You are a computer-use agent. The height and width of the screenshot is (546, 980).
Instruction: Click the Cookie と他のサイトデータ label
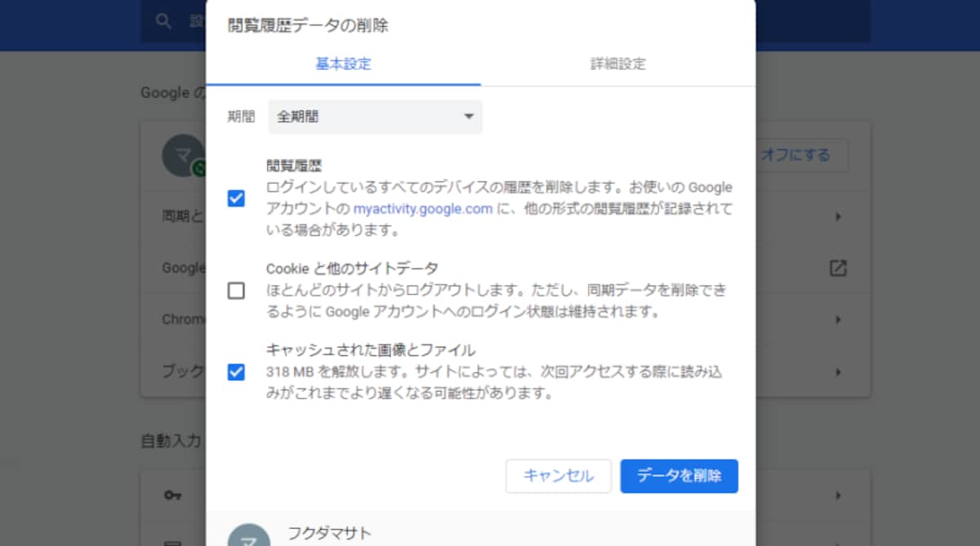click(353, 268)
